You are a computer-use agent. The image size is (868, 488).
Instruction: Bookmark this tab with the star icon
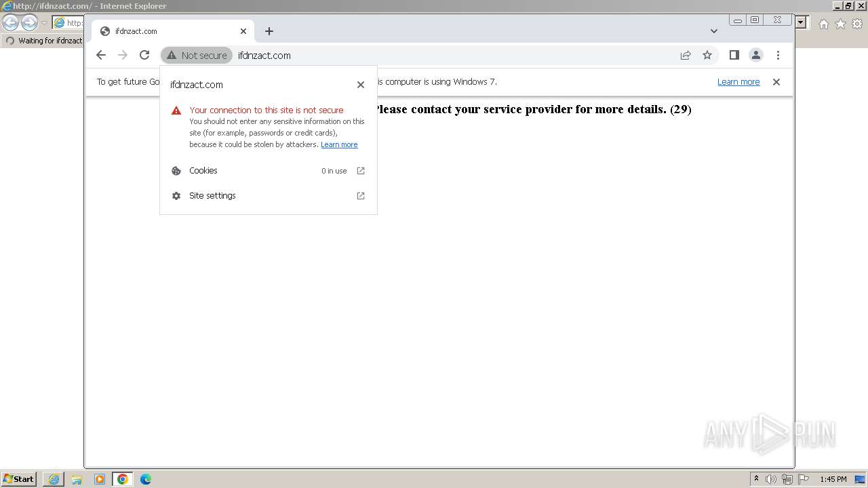pyautogui.click(x=707, y=55)
